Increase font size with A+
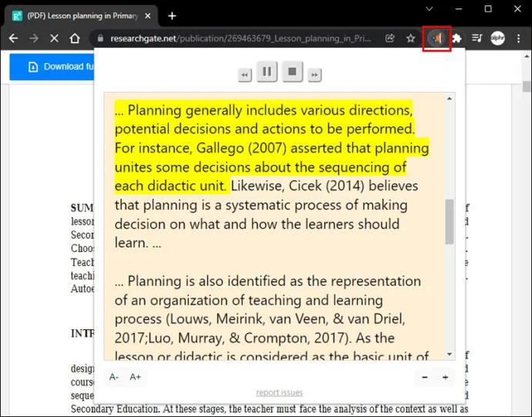The image size is (532, 417). pyautogui.click(x=135, y=377)
